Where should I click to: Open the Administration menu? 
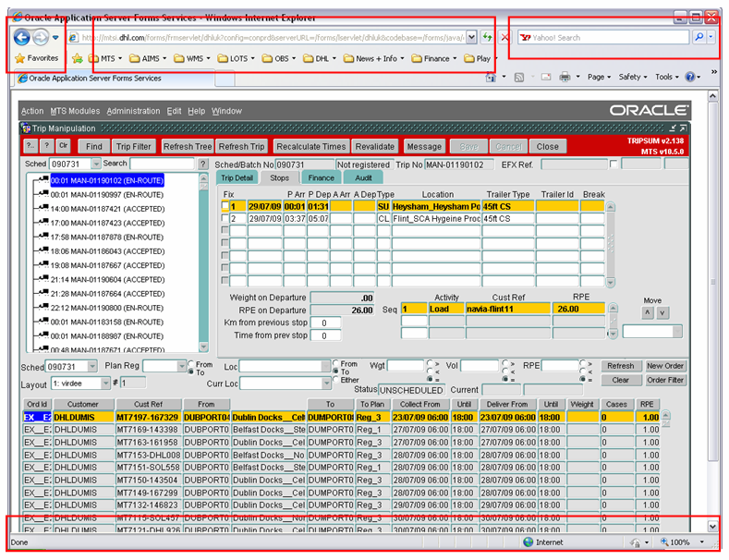[133, 111]
